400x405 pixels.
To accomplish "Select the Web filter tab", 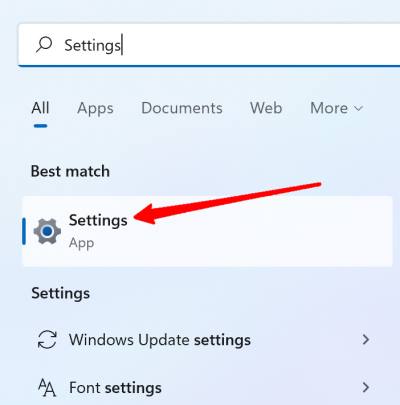I will (266, 108).
